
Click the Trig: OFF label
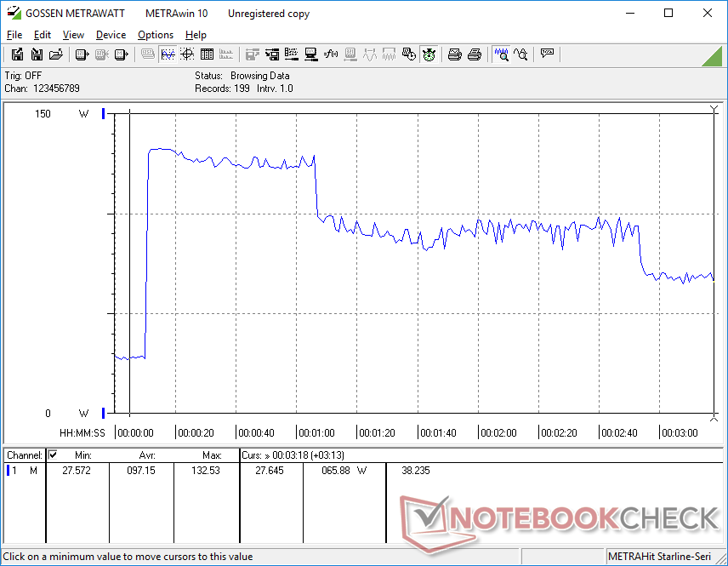click(x=23, y=75)
